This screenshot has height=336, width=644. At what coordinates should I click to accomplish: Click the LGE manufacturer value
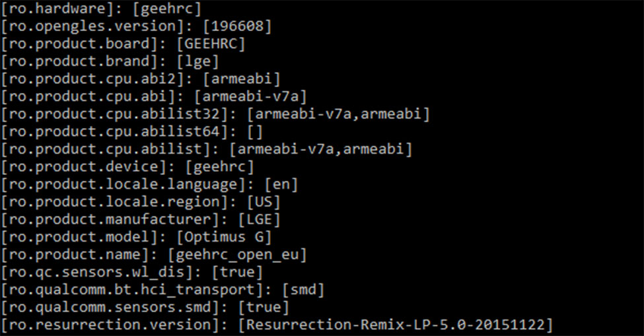tap(259, 220)
